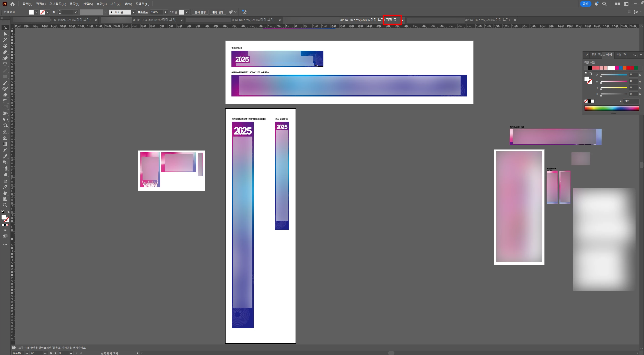This screenshot has height=355, width=644.
Task: Select the Gradient tool
Action: click(5, 144)
